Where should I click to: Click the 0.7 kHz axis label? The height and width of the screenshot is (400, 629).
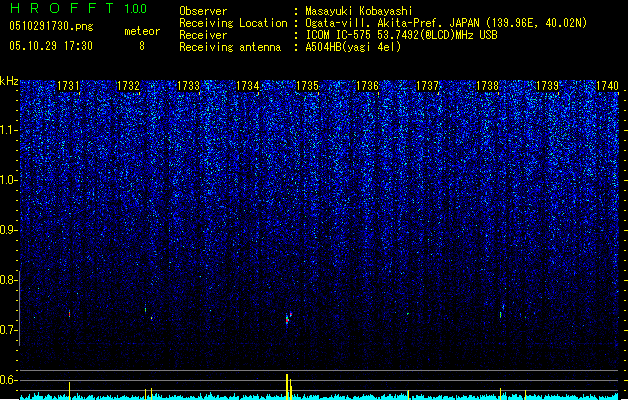click(x=7, y=330)
